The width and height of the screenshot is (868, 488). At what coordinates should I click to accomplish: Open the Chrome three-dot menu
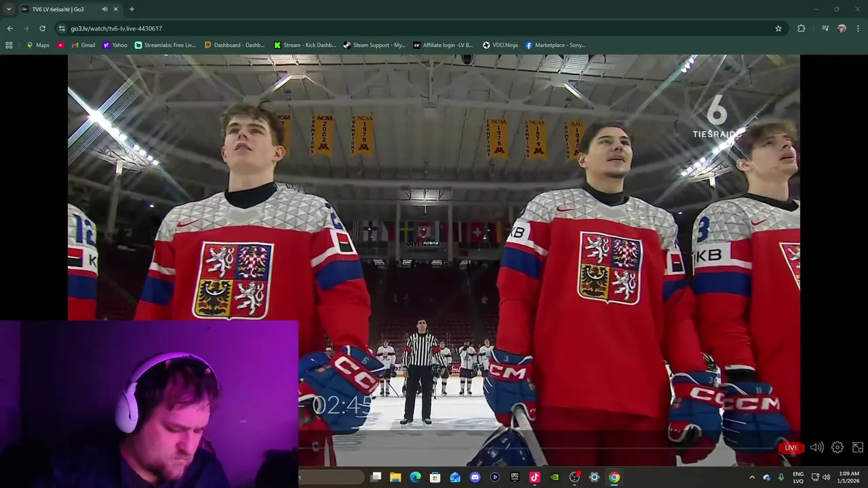point(858,28)
